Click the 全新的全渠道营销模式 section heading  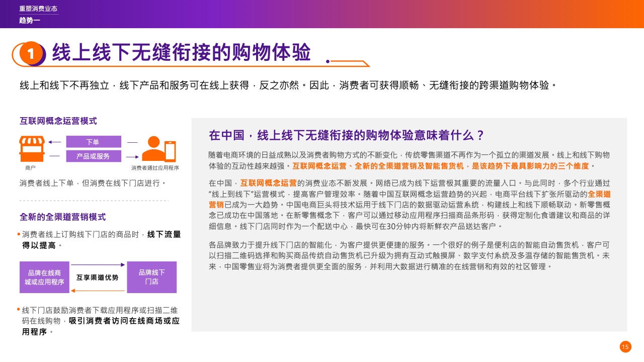pyautogui.click(x=62, y=217)
